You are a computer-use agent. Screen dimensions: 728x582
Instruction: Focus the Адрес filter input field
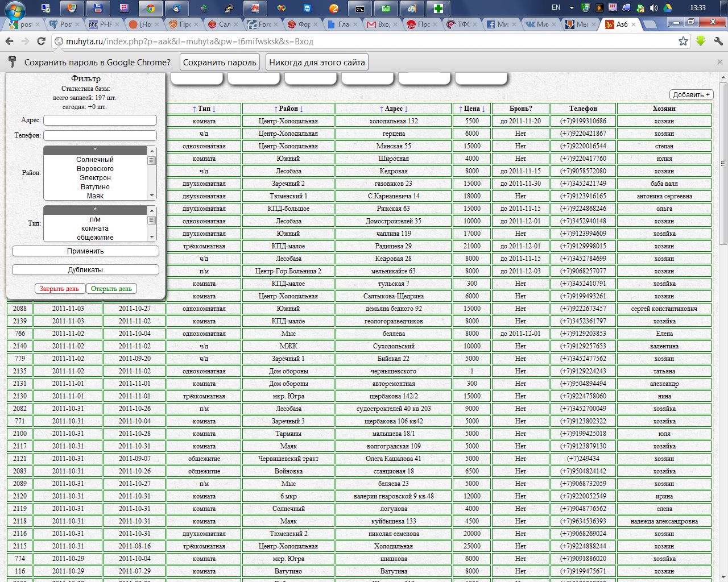click(100, 120)
